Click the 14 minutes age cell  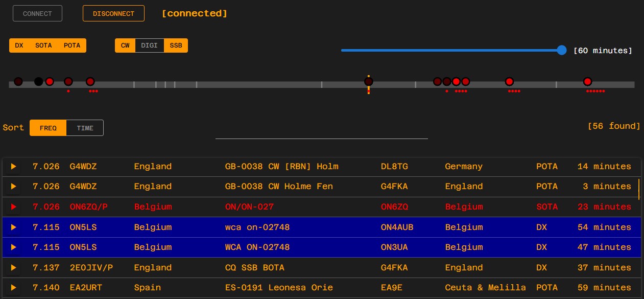pos(604,167)
